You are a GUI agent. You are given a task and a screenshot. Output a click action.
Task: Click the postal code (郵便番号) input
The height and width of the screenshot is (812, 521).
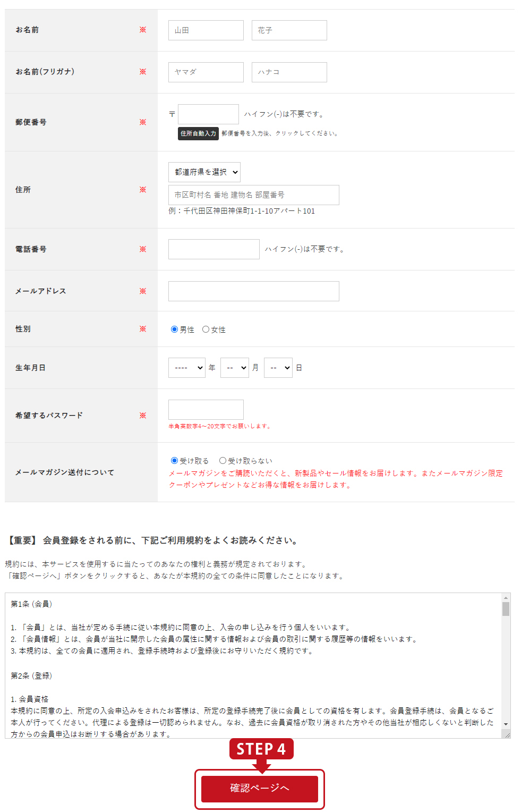tap(208, 114)
